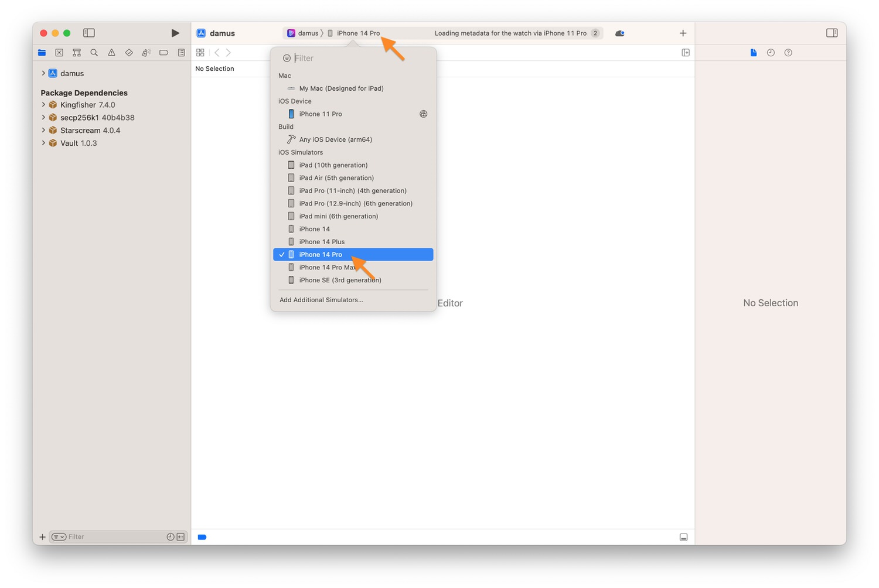This screenshot has height=588, width=879.
Task: Show the File inspector
Action: pyautogui.click(x=754, y=53)
